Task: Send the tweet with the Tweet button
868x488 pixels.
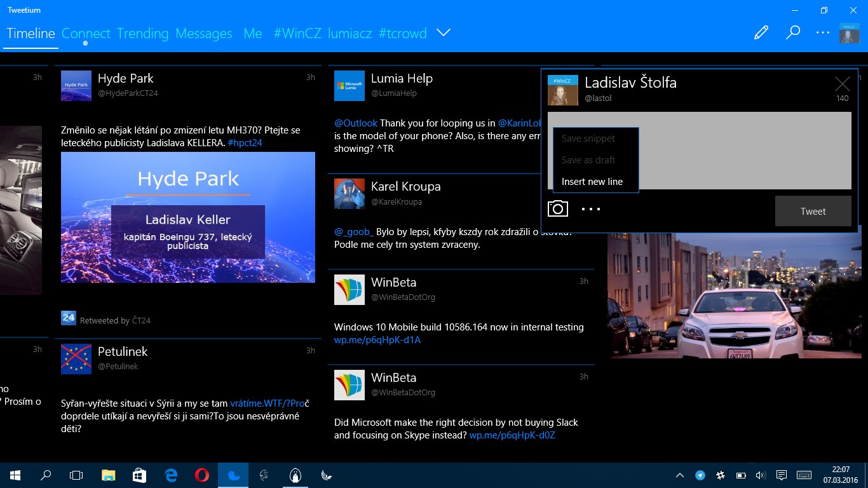Action: click(x=813, y=211)
